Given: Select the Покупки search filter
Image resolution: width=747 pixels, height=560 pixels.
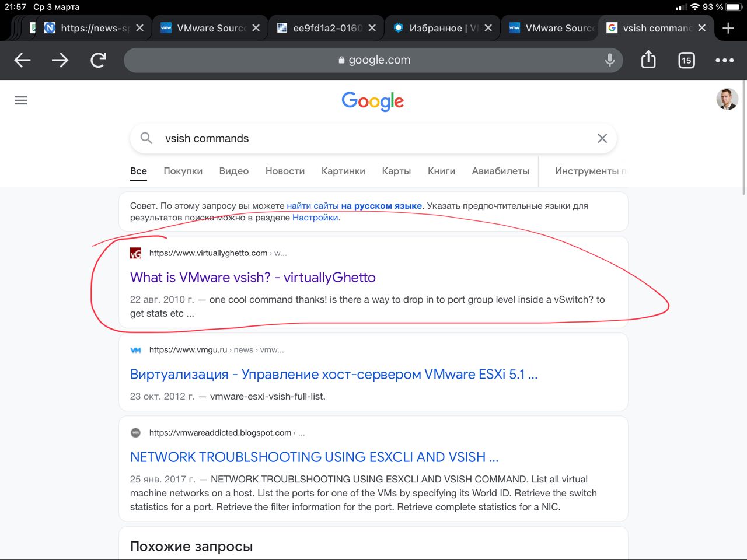Looking at the screenshot, I should pos(183,171).
